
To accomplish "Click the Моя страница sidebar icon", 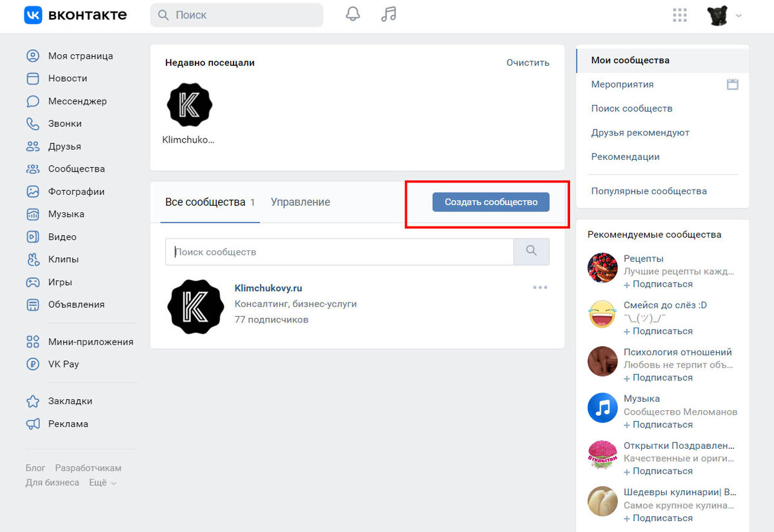I will [x=33, y=56].
